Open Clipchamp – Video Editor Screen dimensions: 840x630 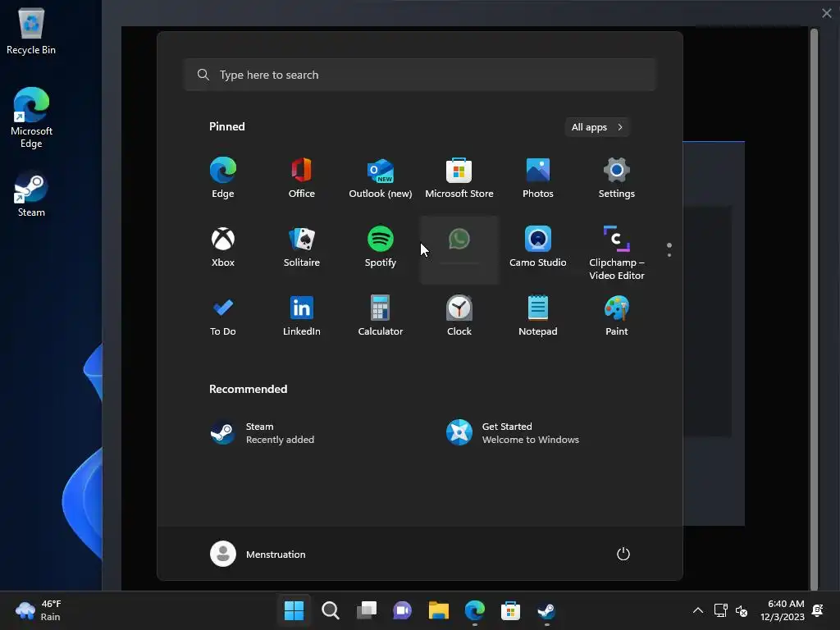tap(617, 253)
